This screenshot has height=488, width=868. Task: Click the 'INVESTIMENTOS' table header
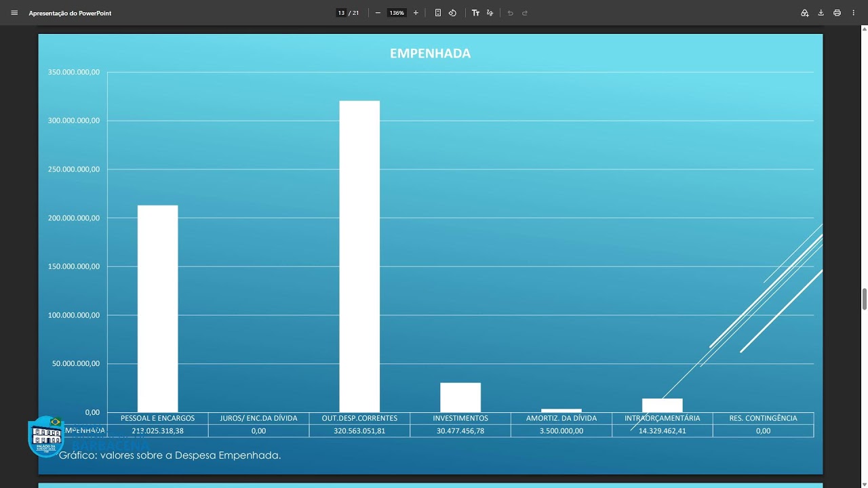pos(460,418)
